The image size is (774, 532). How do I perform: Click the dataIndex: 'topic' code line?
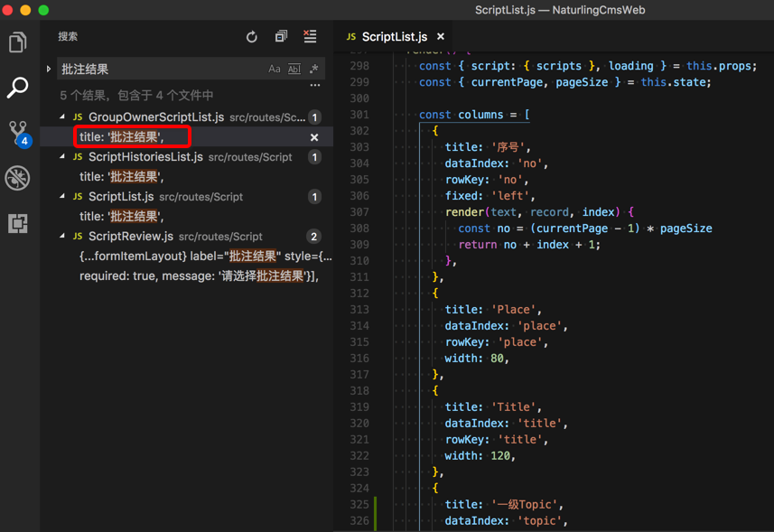[506, 520]
